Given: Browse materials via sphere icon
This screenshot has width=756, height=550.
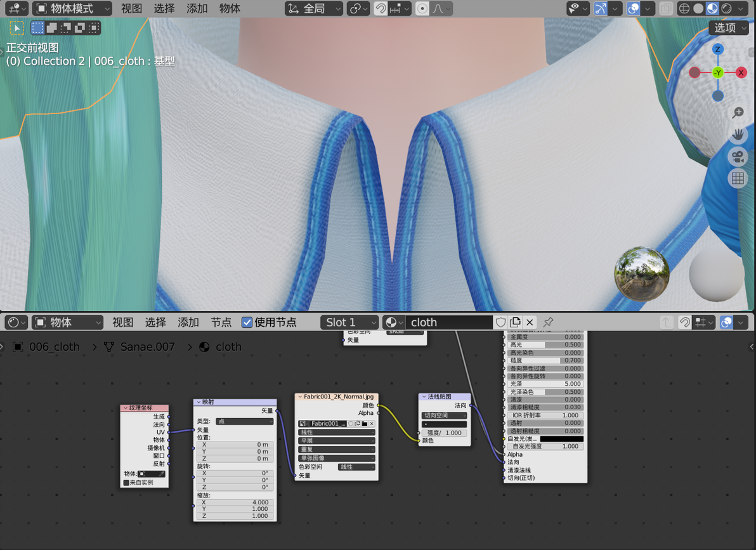Looking at the screenshot, I should [x=394, y=322].
